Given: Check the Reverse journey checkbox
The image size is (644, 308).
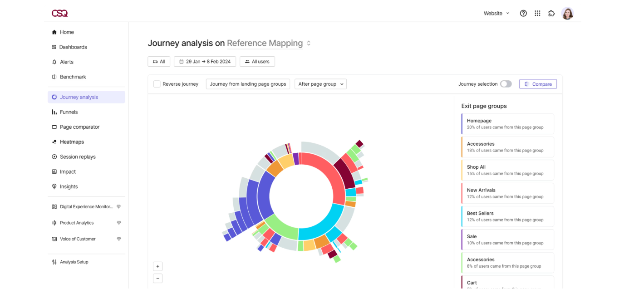Looking at the screenshot, I should [157, 84].
